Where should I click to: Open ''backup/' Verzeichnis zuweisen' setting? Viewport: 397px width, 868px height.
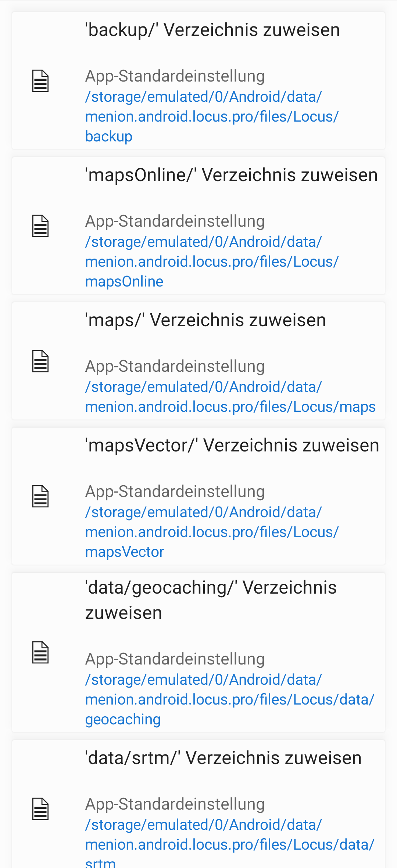[198, 81]
